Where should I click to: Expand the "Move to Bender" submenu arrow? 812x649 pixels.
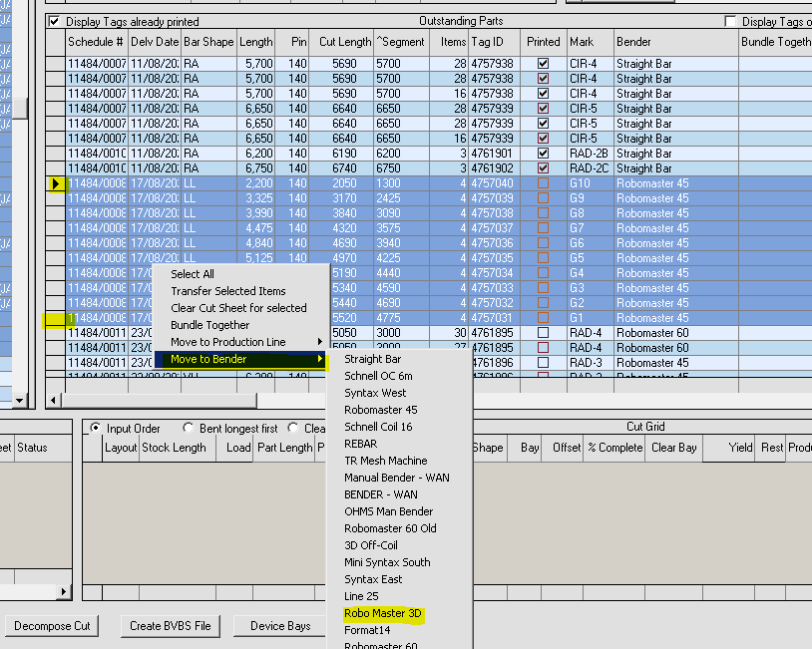tap(320, 359)
